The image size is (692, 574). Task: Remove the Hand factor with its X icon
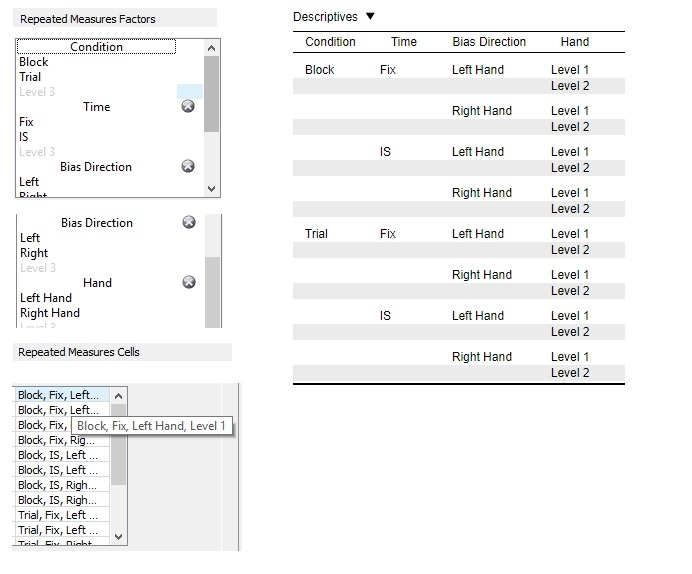[189, 282]
